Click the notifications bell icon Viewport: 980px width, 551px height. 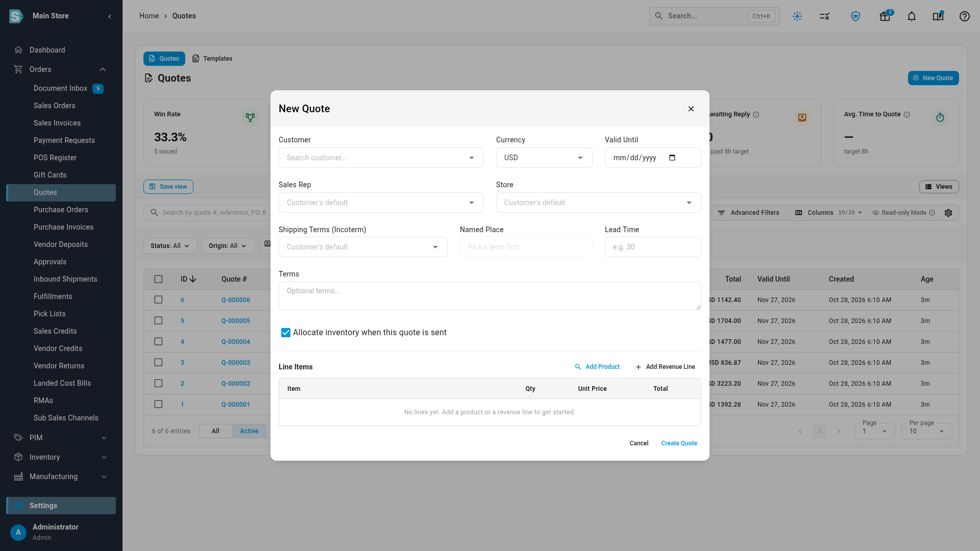912,16
